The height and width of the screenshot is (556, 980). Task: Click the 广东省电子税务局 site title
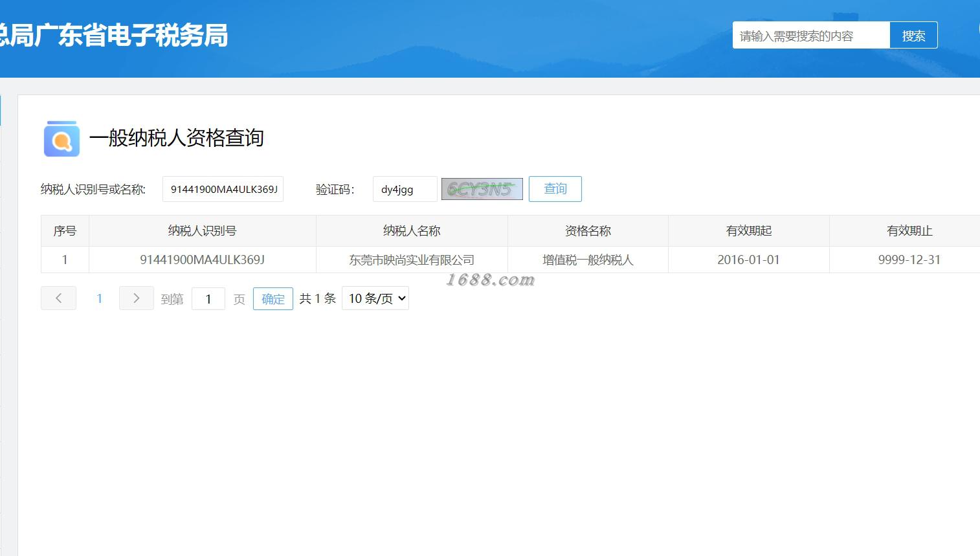click(113, 36)
